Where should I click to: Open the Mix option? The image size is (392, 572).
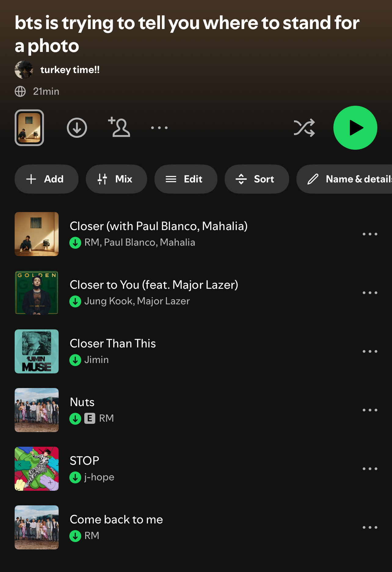[x=116, y=179]
